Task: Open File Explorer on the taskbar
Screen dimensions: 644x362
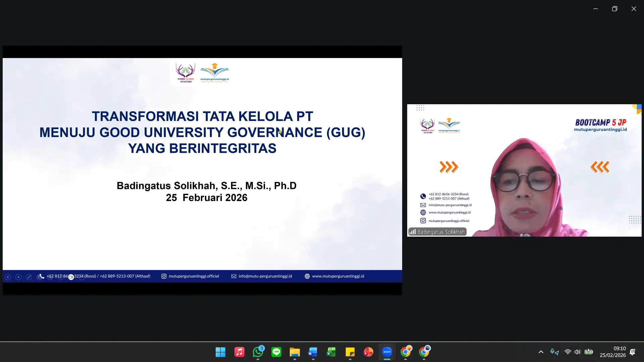Action: pyautogui.click(x=294, y=352)
